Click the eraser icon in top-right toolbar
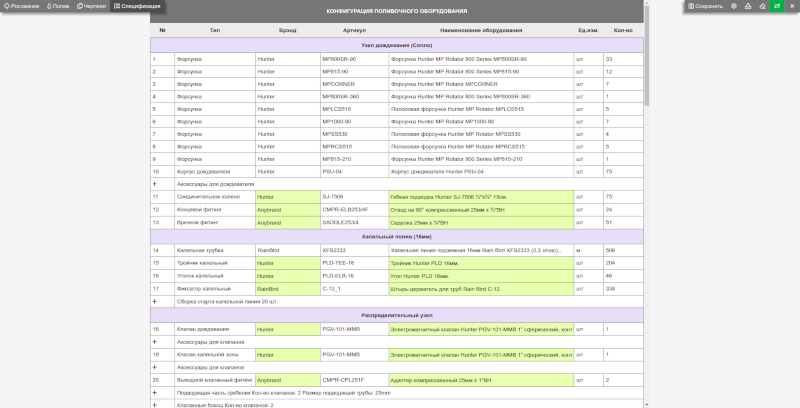 [x=762, y=6]
